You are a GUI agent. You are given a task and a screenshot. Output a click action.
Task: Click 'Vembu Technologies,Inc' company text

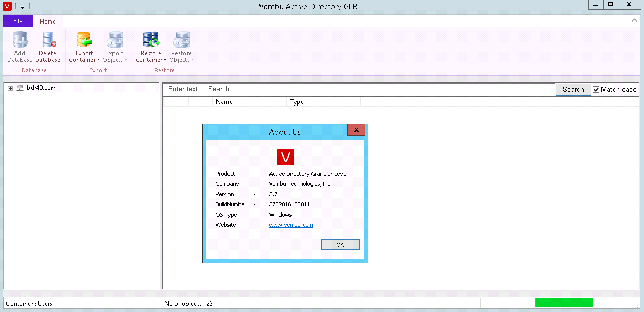pos(300,184)
